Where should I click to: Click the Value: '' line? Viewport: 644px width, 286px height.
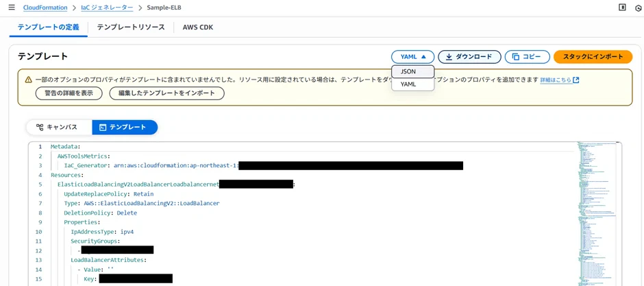point(95,270)
